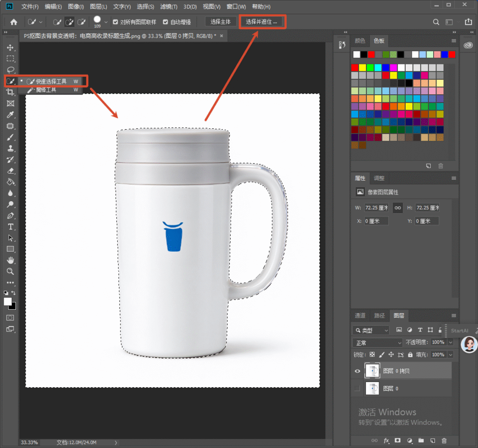The width and height of the screenshot is (478, 448).
Task: Select the Rectangular Marquee tool
Action: pos(10,58)
